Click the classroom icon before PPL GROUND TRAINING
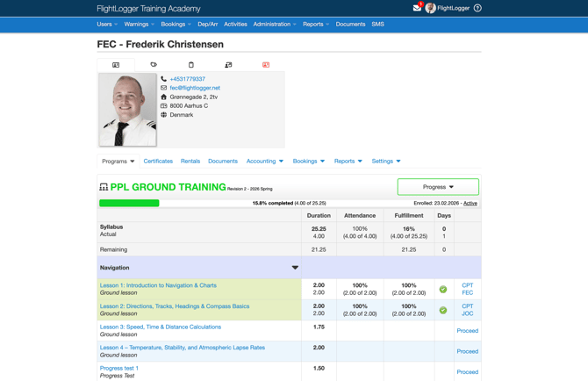The height and width of the screenshot is (381, 588). coord(104,187)
